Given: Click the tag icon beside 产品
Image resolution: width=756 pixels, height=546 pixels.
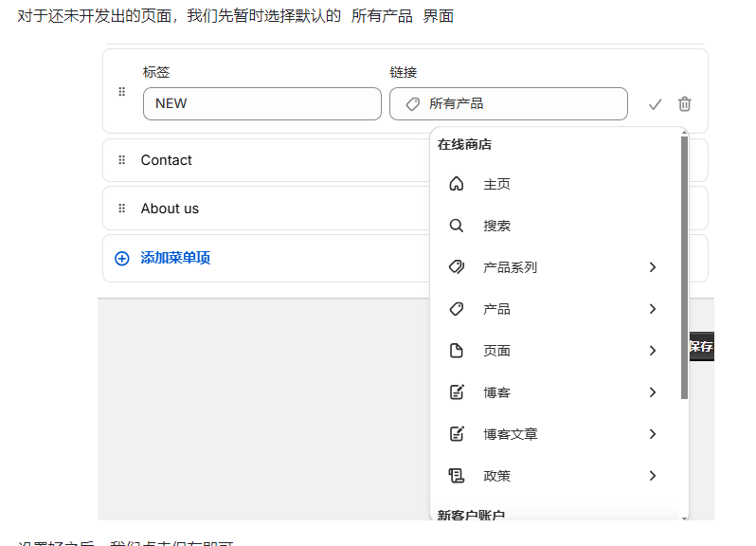Looking at the screenshot, I should [x=456, y=309].
